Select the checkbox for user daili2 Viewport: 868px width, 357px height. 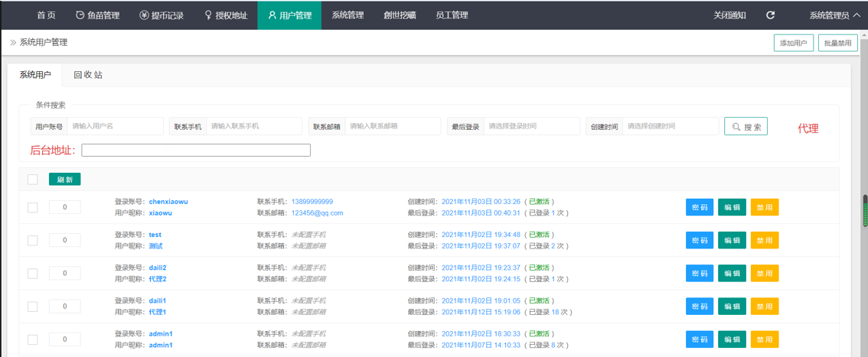[x=32, y=274]
